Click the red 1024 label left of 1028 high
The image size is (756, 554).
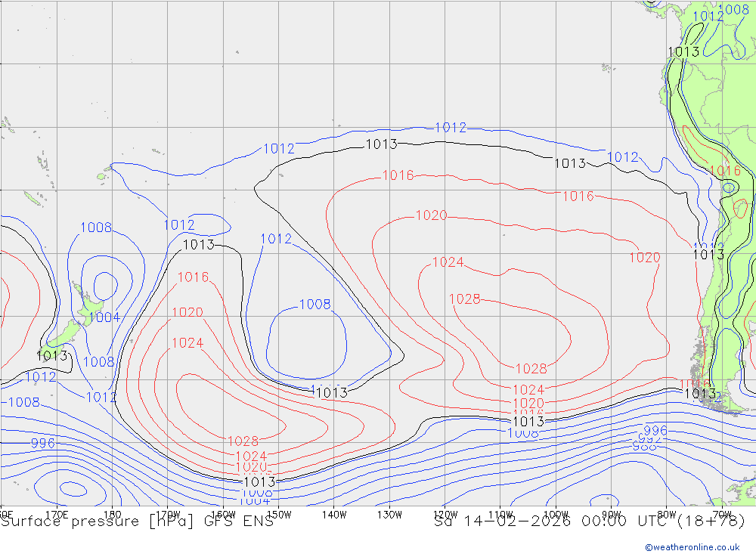tap(448, 262)
